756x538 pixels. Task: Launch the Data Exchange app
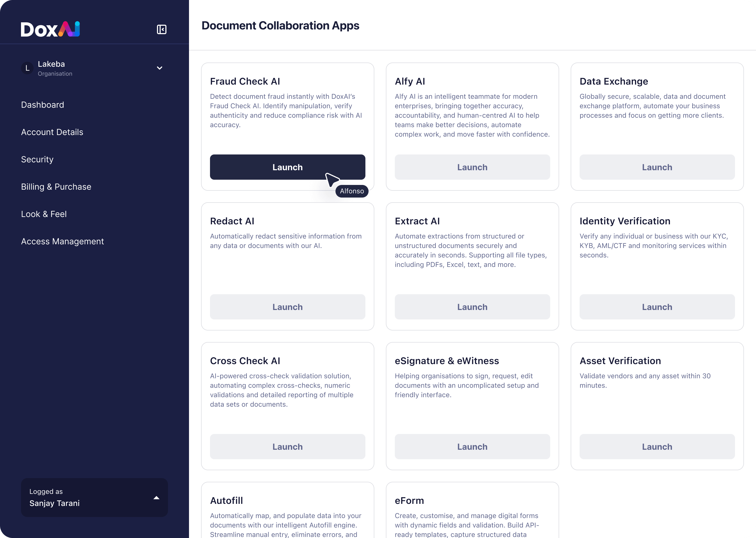point(657,167)
